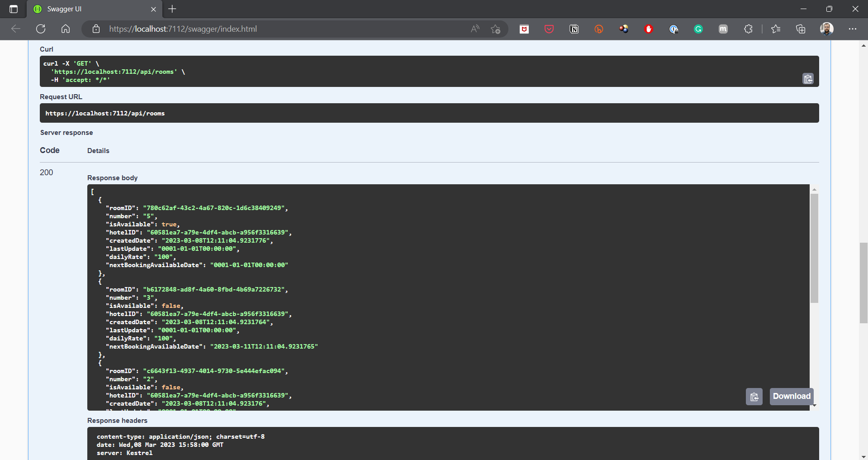
Task: Close the Swagger UI tab
Action: tap(153, 9)
